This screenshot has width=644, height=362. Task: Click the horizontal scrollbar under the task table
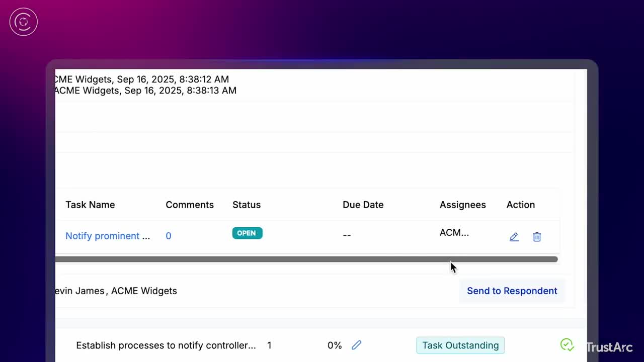pyautogui.click(x=306, y=259)
